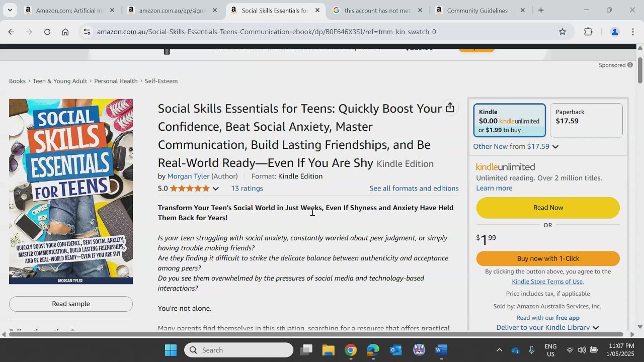Open the Wi-Fi network tray icon
The width and height of the screenshot is (644, 362).
pyautogui.click(x=570, y=350)
